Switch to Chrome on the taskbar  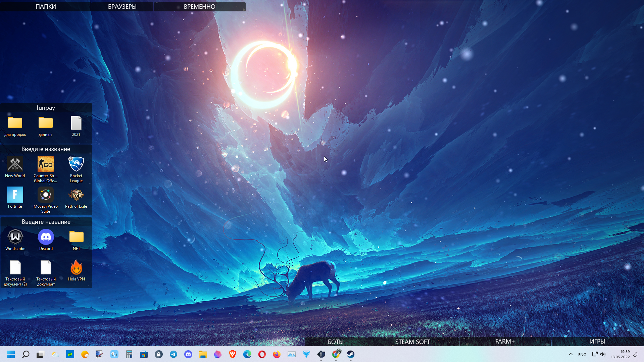[x=336, y=354]
